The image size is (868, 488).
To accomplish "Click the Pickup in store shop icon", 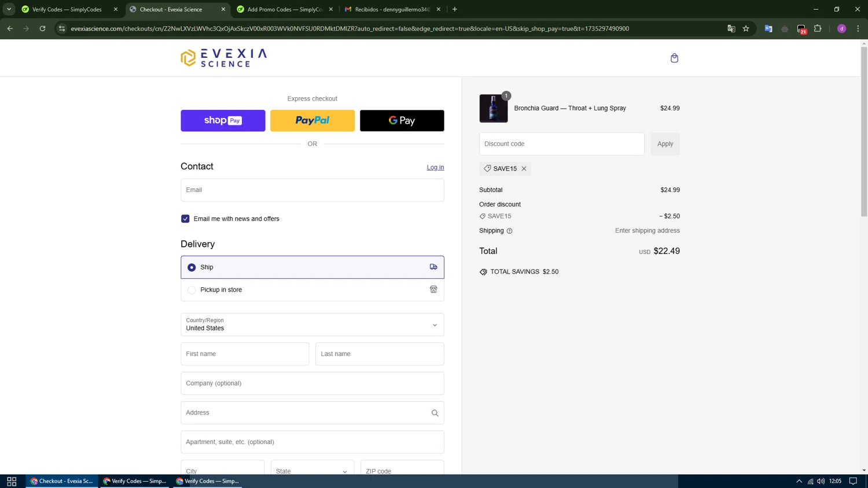I will 433,290.
